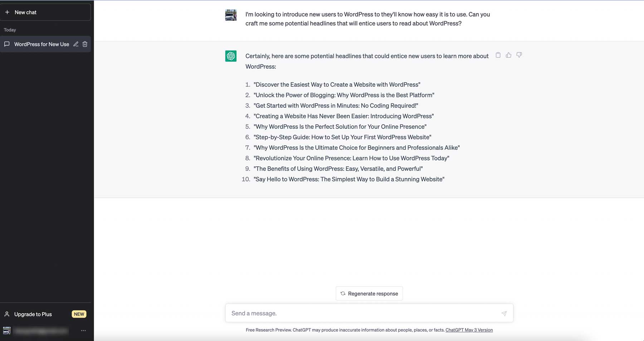644x341 pixels.
Task: Click the Regenerate response button
Action: [369, 293]
